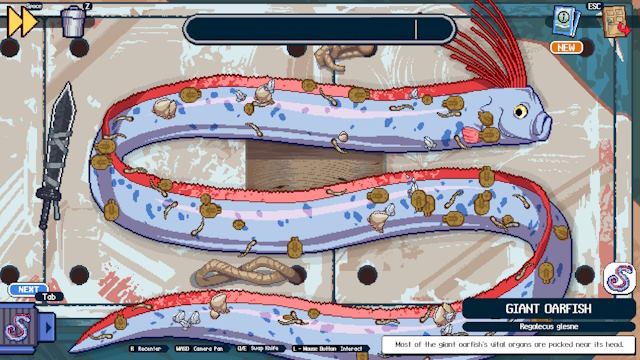Click the Space key label above fast-forward
The image size is (640, 360).
tap(33, 6)
